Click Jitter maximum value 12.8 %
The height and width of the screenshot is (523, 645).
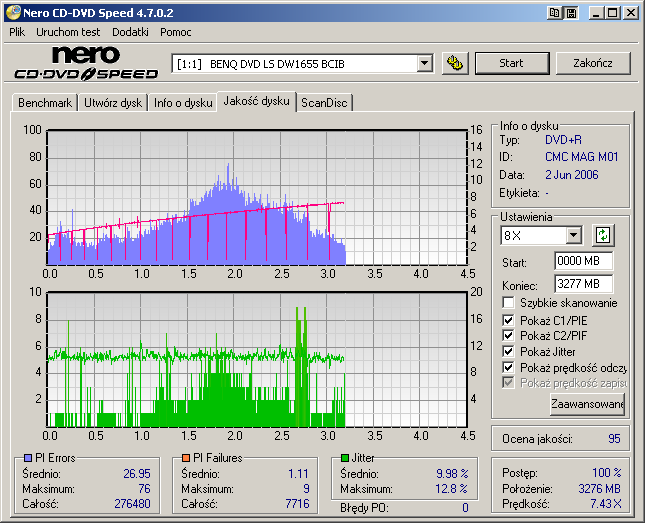pyautogui.click(x=452, y=488)
